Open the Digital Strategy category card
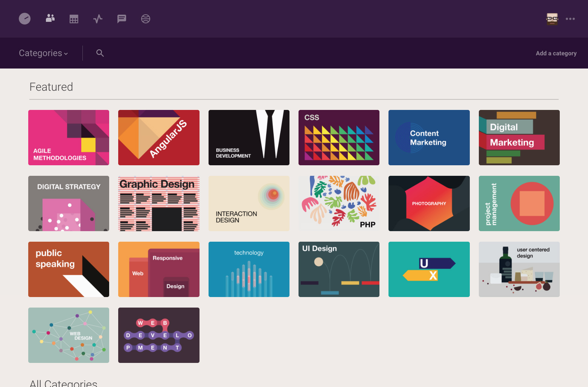This screenshot has width=588, height=387. [69, 203]
